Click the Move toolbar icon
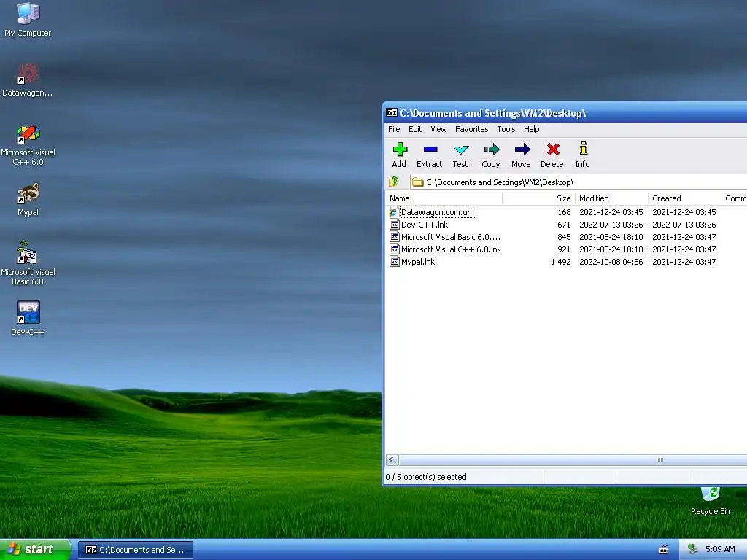 [x=521, y=155]
